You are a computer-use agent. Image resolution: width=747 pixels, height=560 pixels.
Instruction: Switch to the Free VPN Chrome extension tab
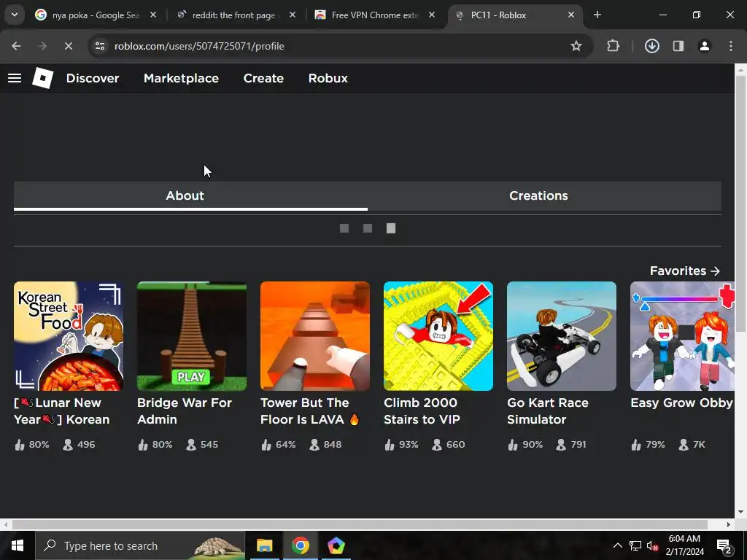(374, 15)
